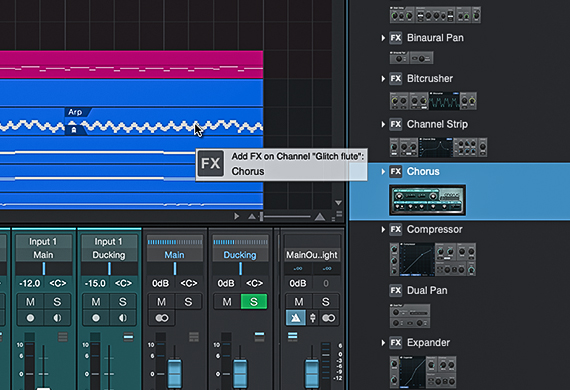
Task: Click the MainOut channel fader
Action: [x=312, y=373]
